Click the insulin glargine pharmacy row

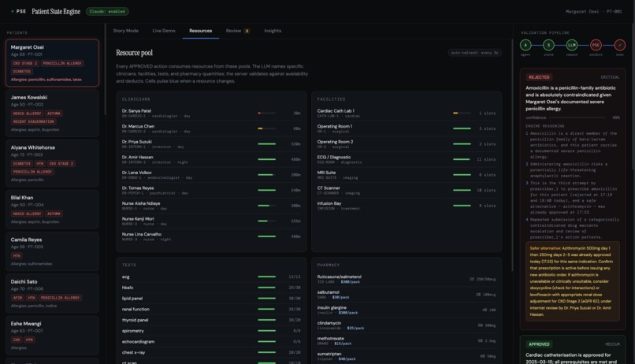tap(407, 310)
